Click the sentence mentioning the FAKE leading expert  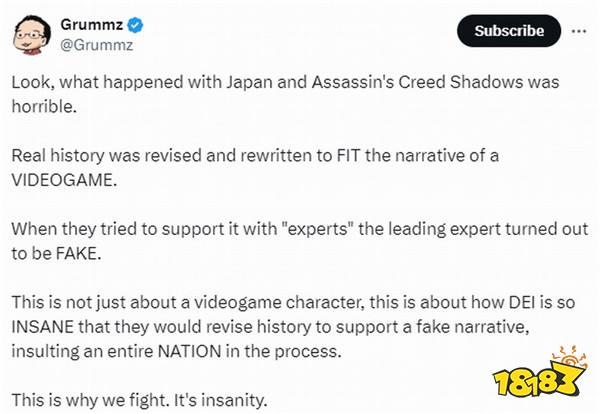point(300,241)
